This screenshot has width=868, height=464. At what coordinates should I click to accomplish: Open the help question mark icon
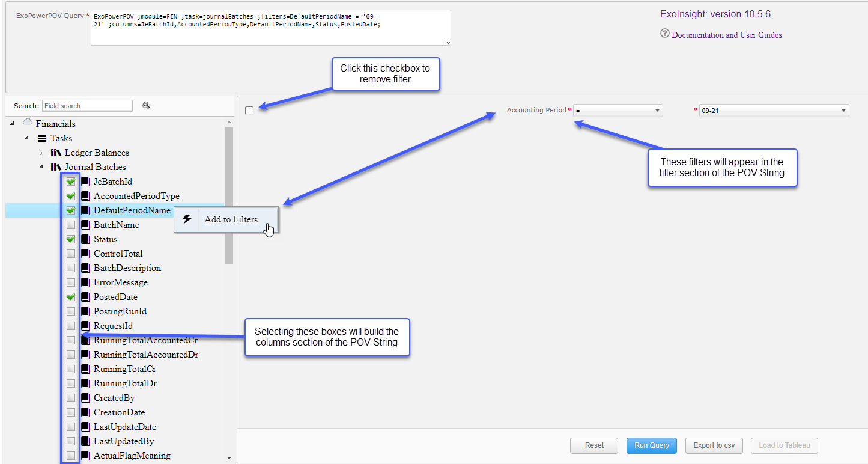[x=664, y=34]
